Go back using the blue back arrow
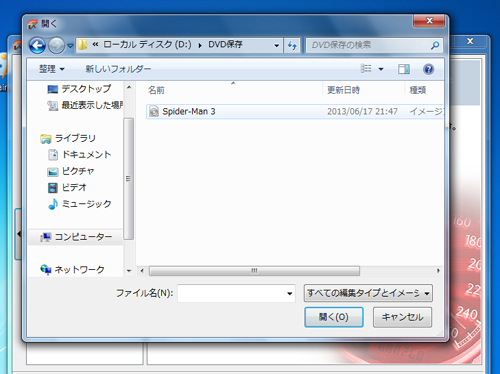 point(37,45)
